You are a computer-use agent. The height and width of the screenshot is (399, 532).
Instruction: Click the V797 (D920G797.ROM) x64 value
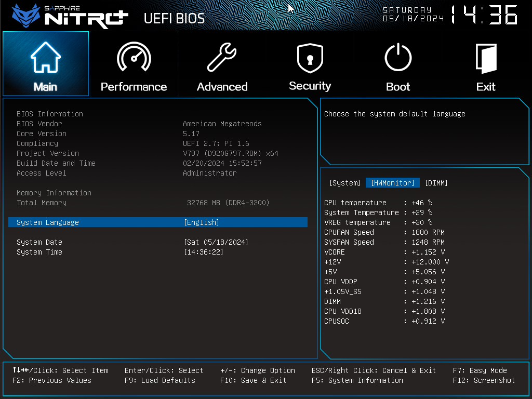tap(230, 153)
